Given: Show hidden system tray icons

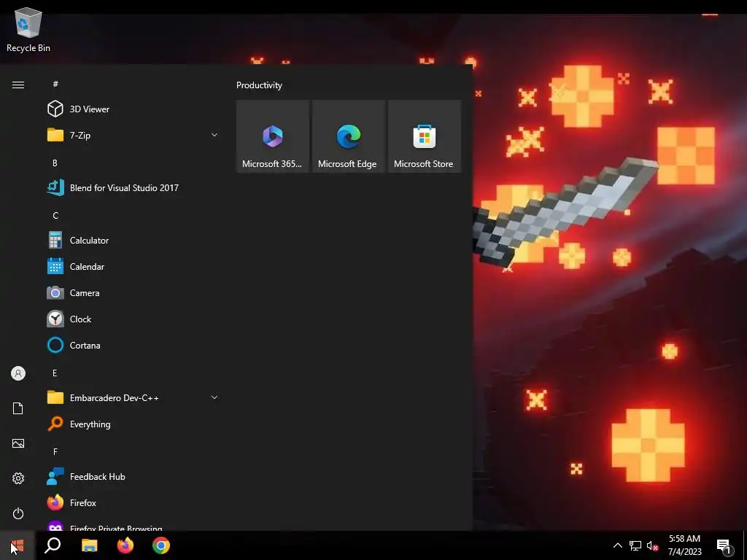Looking at the screenshot, I should coord(617,545).
